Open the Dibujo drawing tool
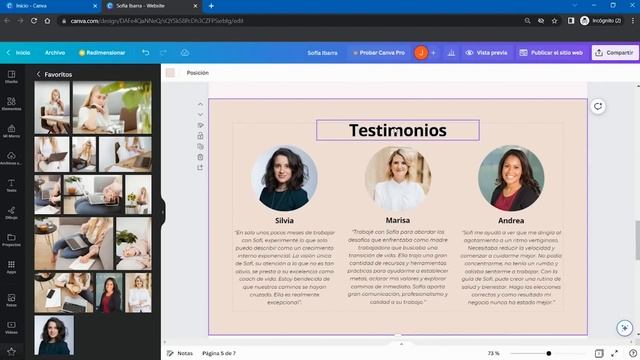The width and height of the screenshot is (640, 360). (x=11, y=212)
